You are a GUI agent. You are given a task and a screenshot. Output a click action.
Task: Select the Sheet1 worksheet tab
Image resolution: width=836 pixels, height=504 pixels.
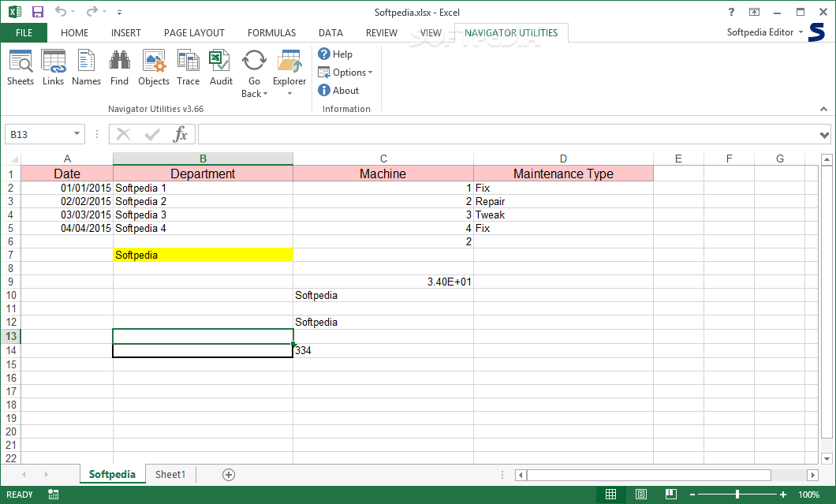pos(170,474)
